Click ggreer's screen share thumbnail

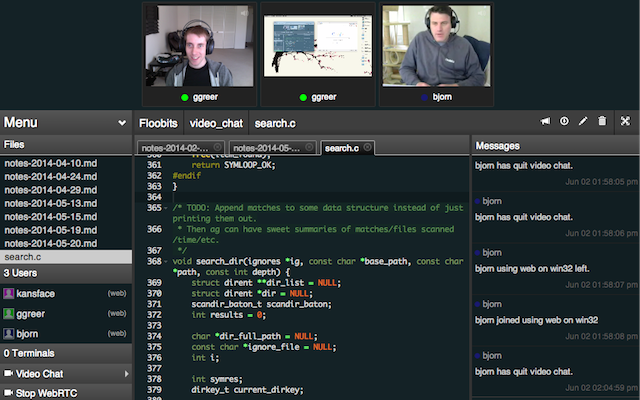(318, 46)
